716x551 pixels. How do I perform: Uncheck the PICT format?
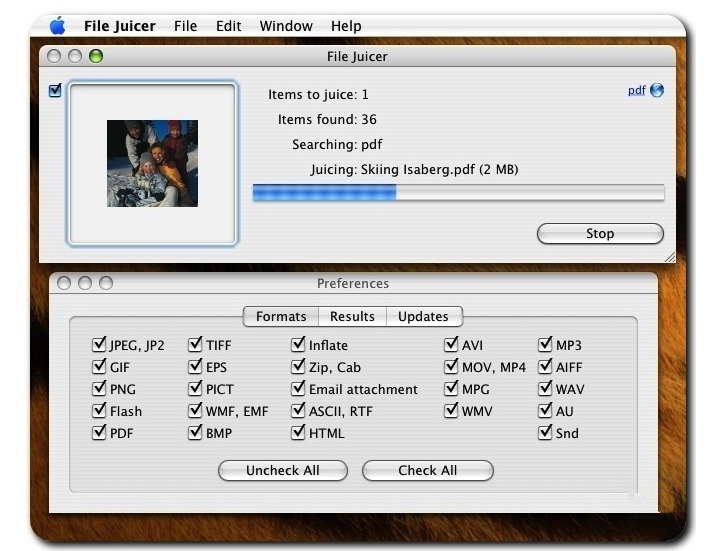[195, 388]
